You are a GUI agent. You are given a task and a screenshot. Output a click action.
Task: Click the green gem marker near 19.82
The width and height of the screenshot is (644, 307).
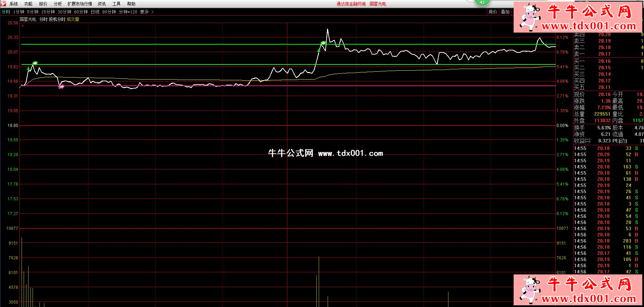[x=35, y=63]
